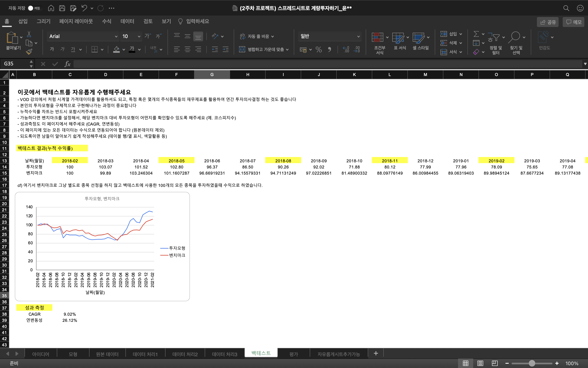Click the 셀 스타일 button
Viewport: 588px width, 368px height.
click(420, 41)
